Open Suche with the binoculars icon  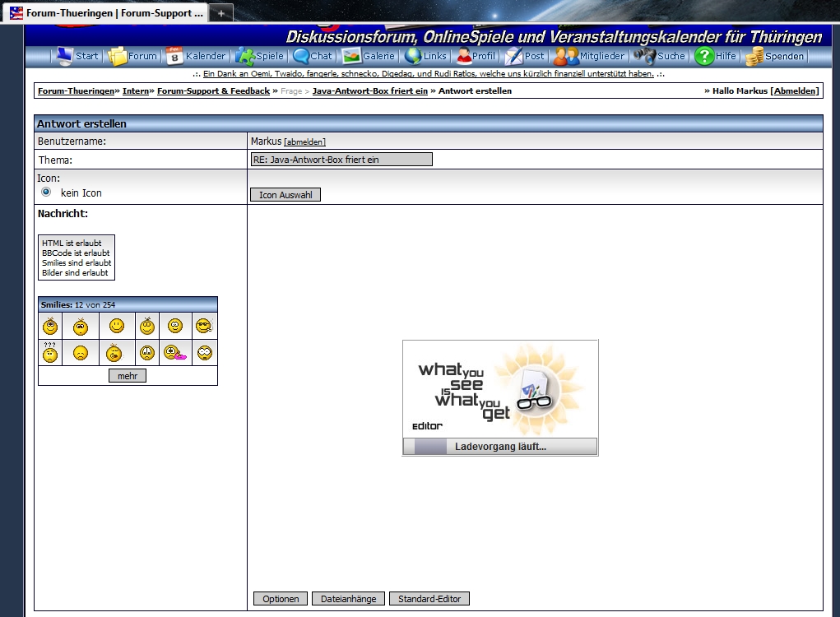tap(644, 56)
